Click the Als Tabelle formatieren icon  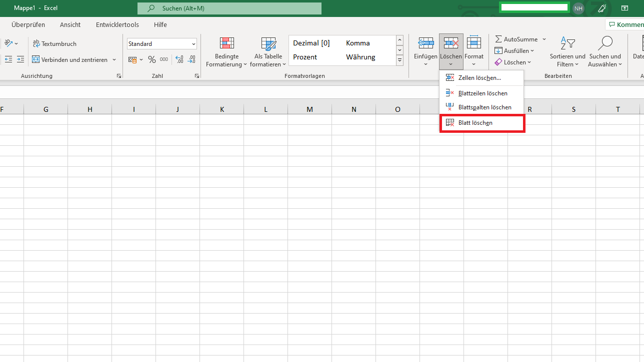coord(268,52)
